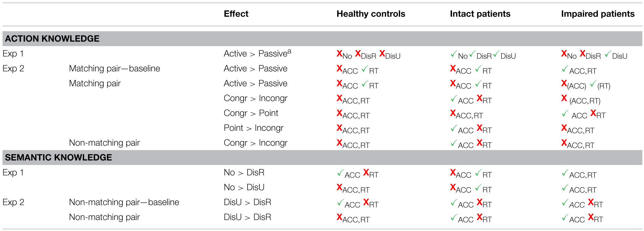Click red X before RT in Intact Point > Incongr row
644x231 pixels.
point(479,128)
